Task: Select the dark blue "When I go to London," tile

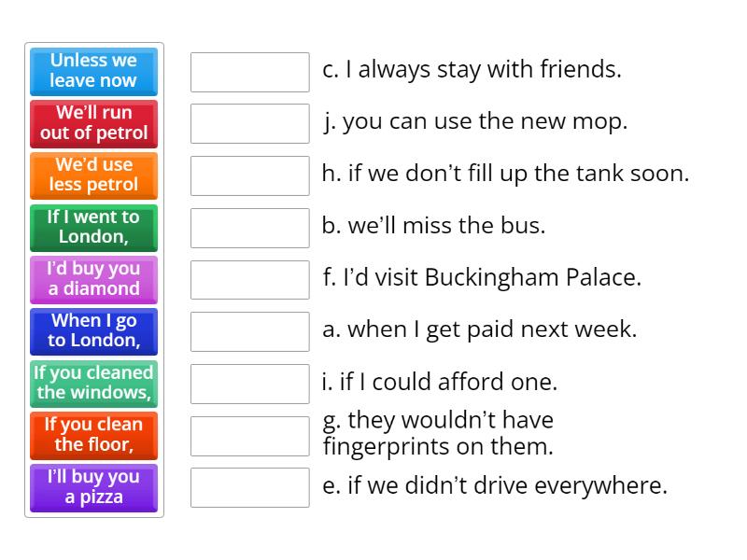Action: pos(92,331)
